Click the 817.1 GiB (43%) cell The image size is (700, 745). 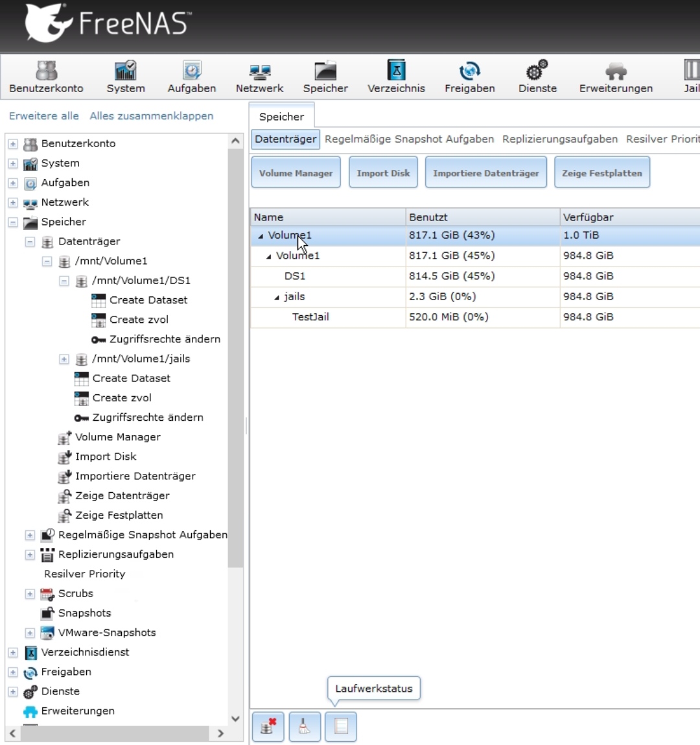click(482, 235)
